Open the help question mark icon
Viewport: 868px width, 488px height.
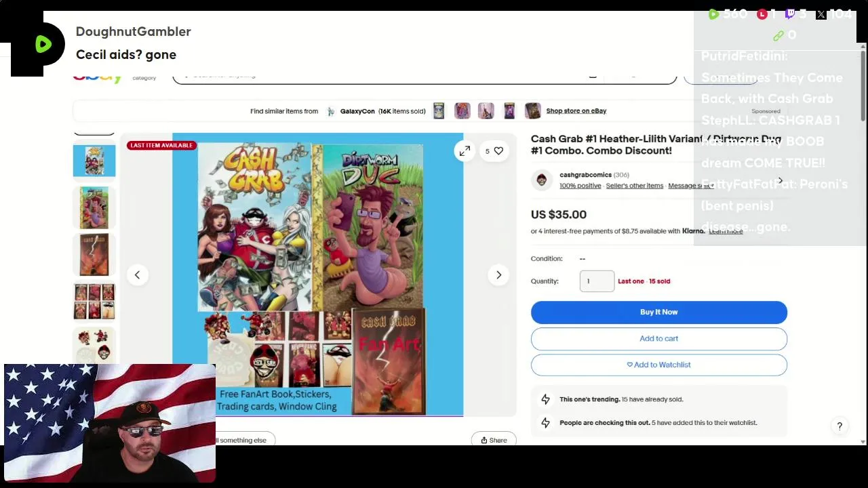pos(840,426)
